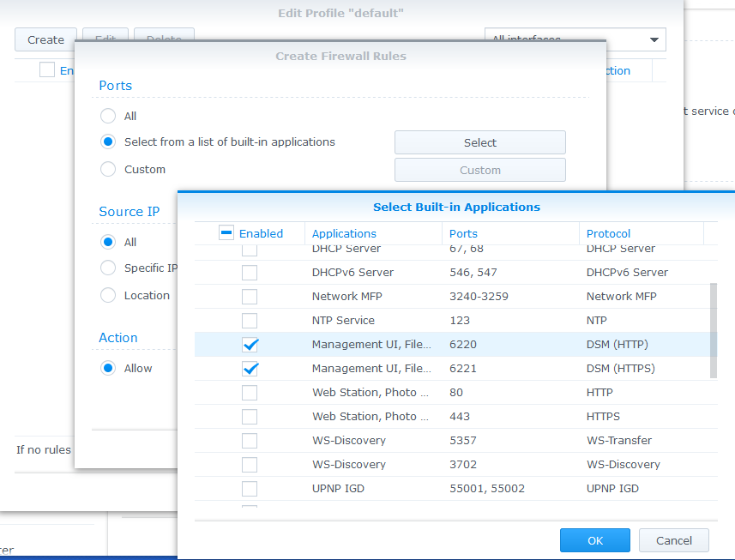Dismiss the dialog with Cancel
735x560 pixels.
tap(673, 540)
